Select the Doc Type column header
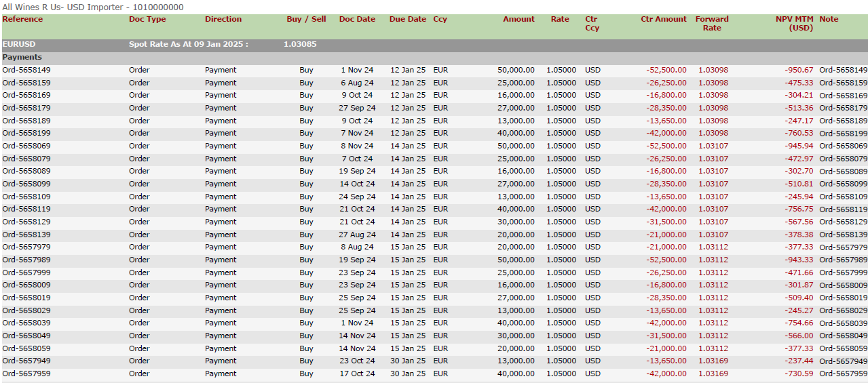 pyautogui.click(x=147, y=19)
